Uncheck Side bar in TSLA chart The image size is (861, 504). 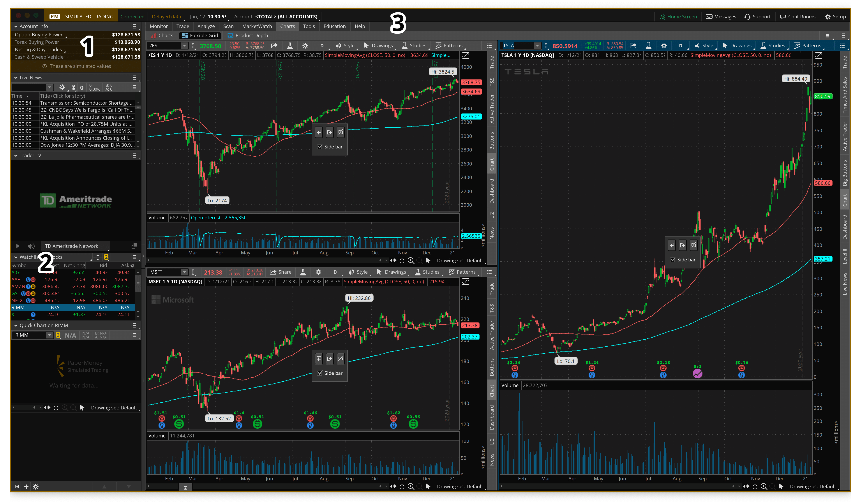click(673, 260)
